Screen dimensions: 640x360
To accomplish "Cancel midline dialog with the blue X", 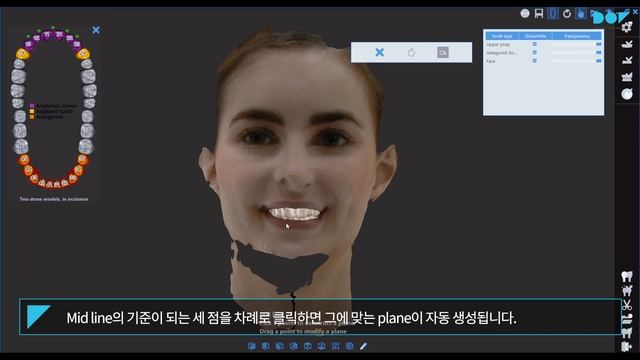I will [380, 52].
